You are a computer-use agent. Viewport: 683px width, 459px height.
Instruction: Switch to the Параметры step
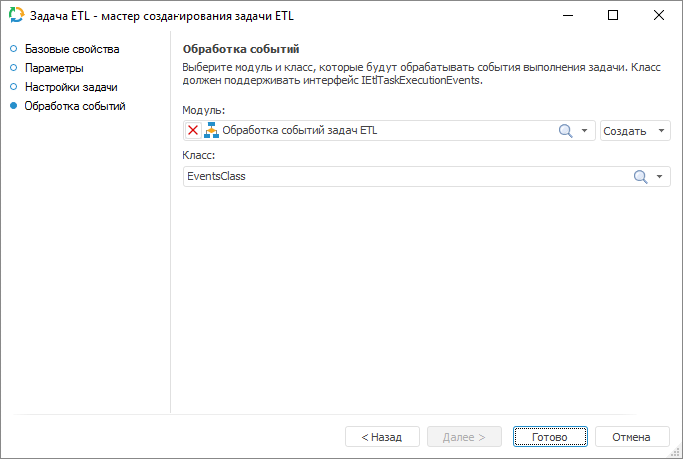click(x=54, y=68)
